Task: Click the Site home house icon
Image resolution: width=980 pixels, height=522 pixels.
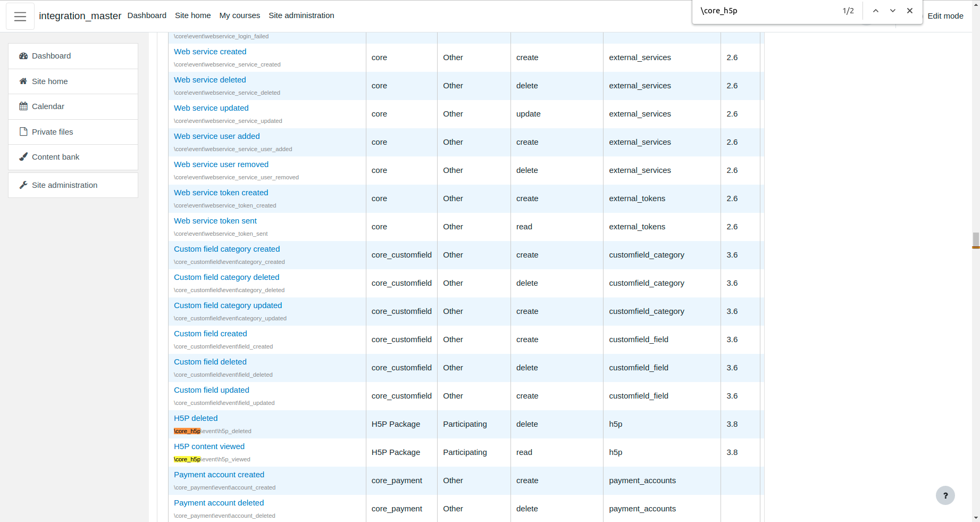Action: coord(23,81)
